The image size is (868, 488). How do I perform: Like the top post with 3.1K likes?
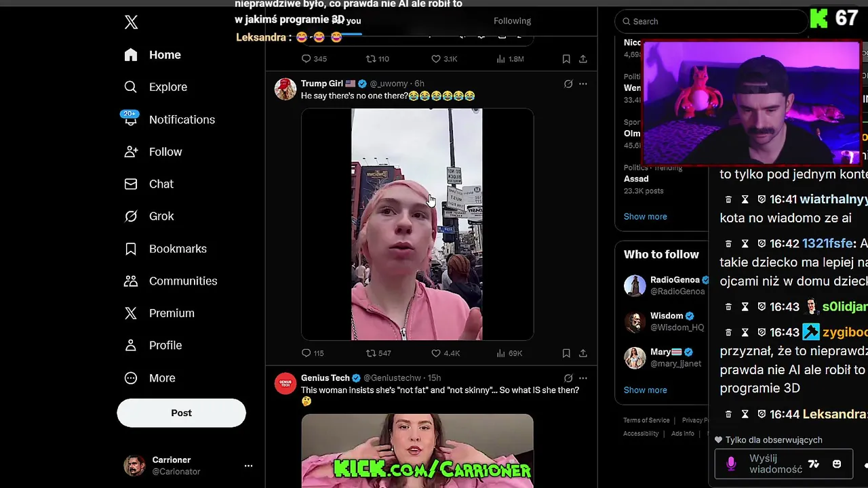444,59
